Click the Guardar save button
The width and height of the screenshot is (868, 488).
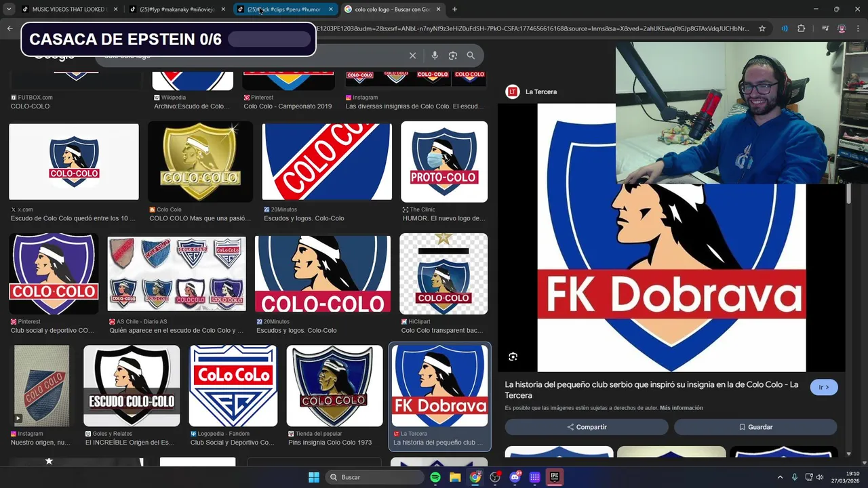point(755,427)
